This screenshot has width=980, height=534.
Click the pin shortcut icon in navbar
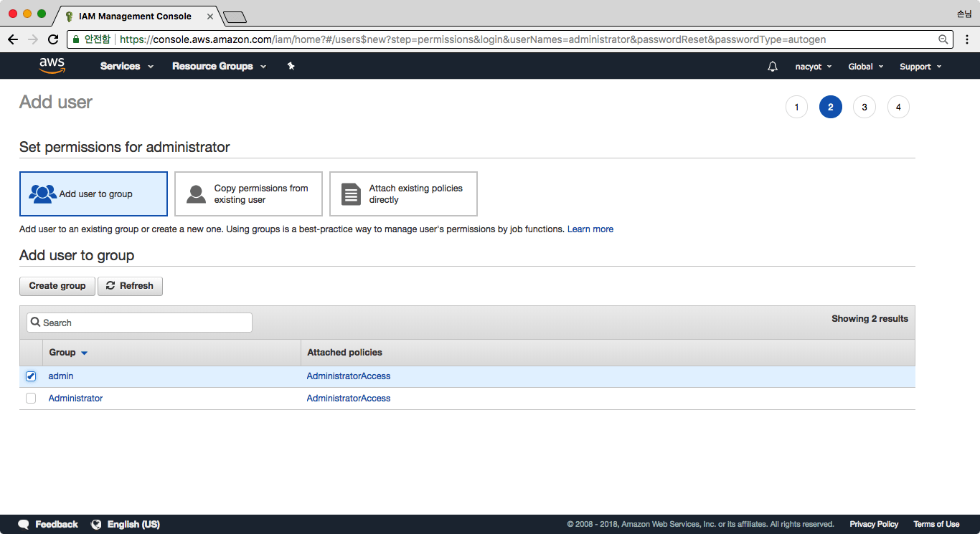click(x=291, y=66)
